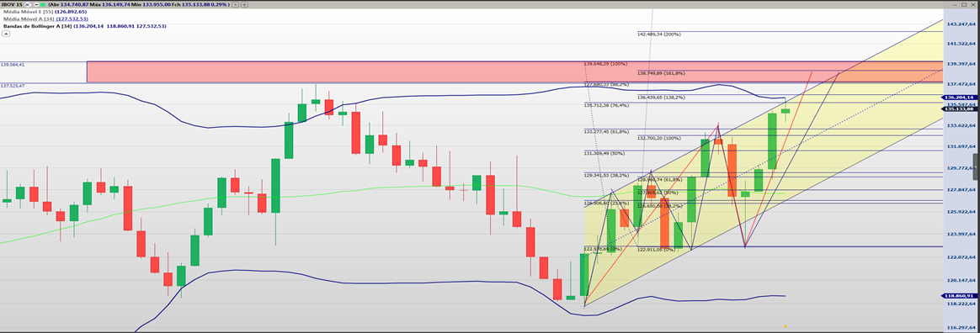Open the dropdown arrow after the 0,29% quote
The width and height of the screenshot is (980, 333).
tap(235, 5)
